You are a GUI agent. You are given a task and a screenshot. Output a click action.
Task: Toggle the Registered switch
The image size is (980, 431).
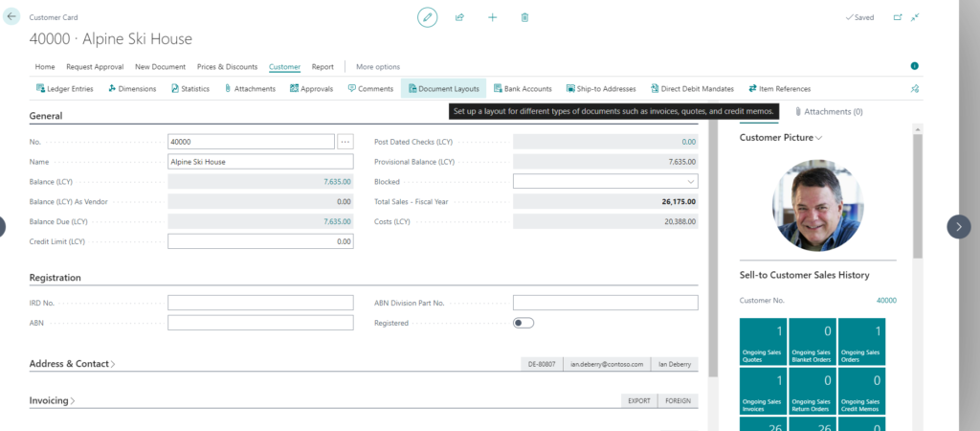523,323
